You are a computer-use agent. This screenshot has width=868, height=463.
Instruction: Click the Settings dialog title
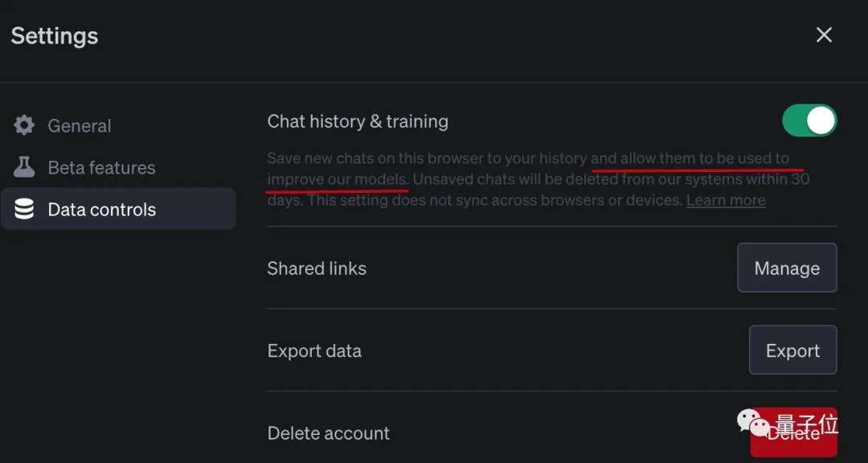tap(55, 36)
